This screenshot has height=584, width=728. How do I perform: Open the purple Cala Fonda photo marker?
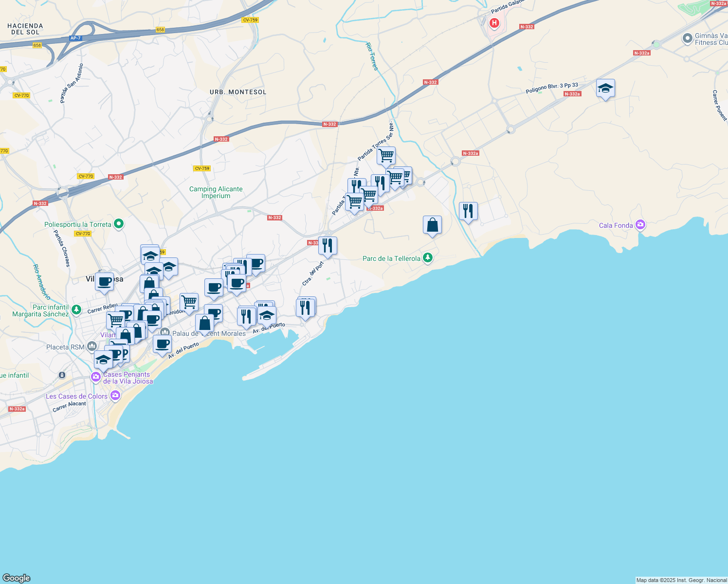tap(641, 224)
